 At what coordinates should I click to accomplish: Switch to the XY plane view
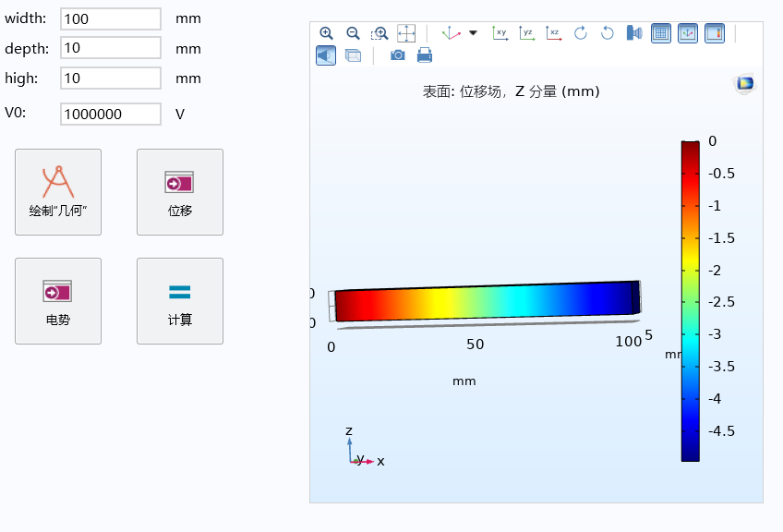point(500,33)
